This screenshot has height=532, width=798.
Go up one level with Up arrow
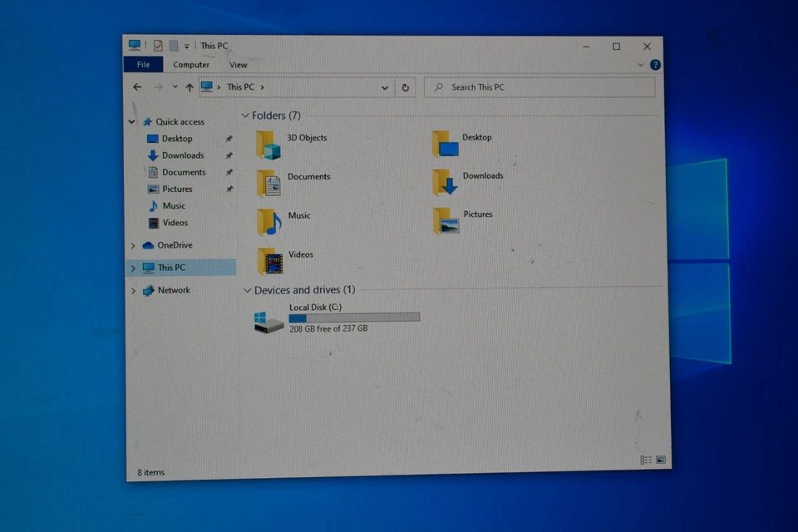[x=190, y=87]
